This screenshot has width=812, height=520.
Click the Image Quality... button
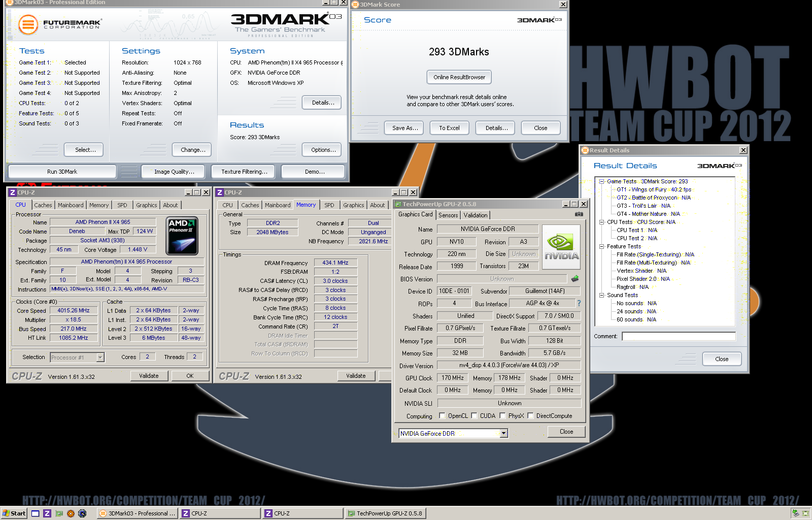(x=174, y=172)
